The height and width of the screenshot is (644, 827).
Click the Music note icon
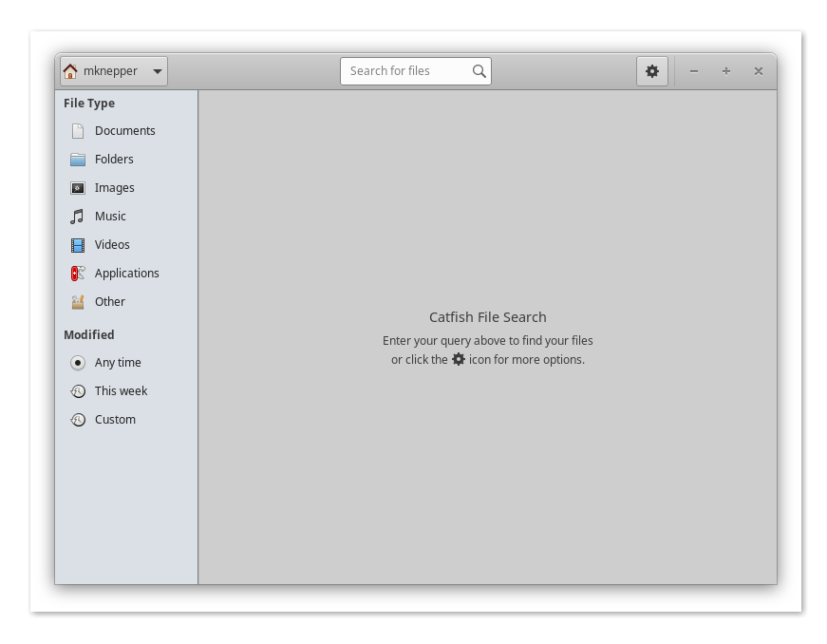(77, 217)
